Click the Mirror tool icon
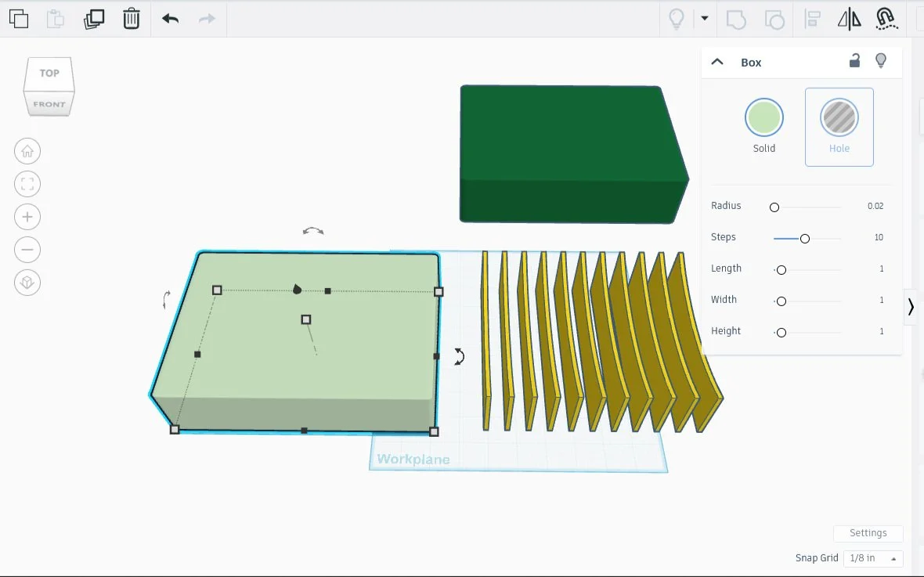Screen dimensions: 924x577 [849, 19]
